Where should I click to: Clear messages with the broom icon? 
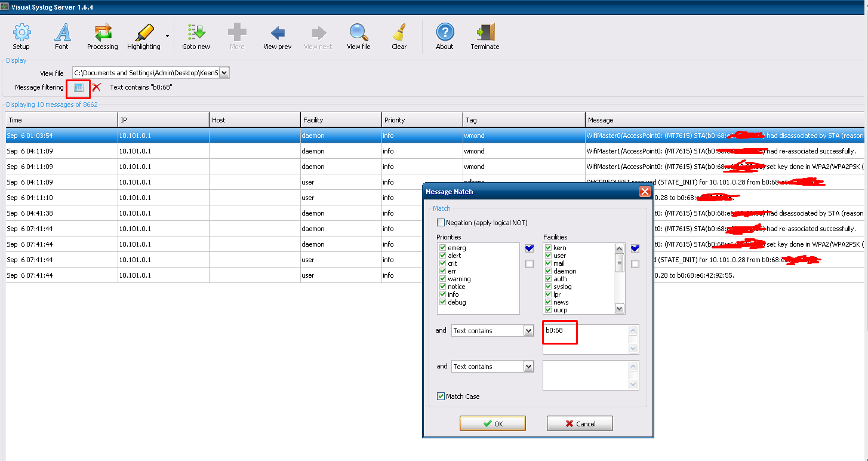[x=399, y=36]
